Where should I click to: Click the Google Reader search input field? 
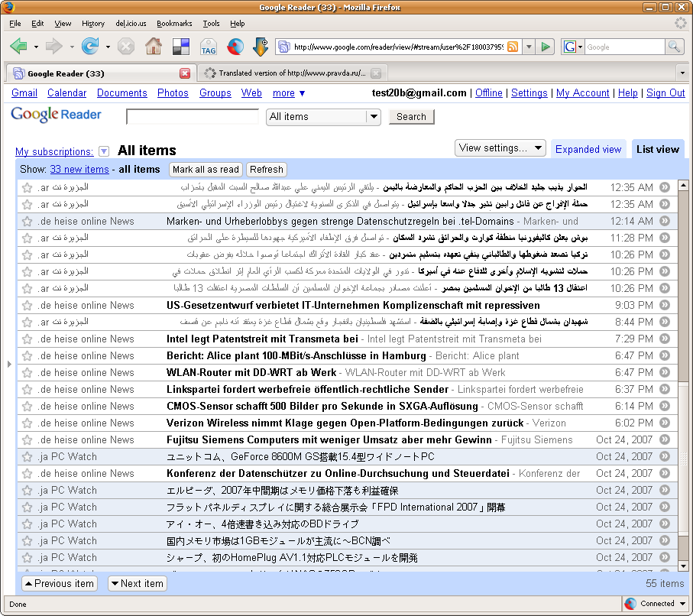tap(193, 117)
